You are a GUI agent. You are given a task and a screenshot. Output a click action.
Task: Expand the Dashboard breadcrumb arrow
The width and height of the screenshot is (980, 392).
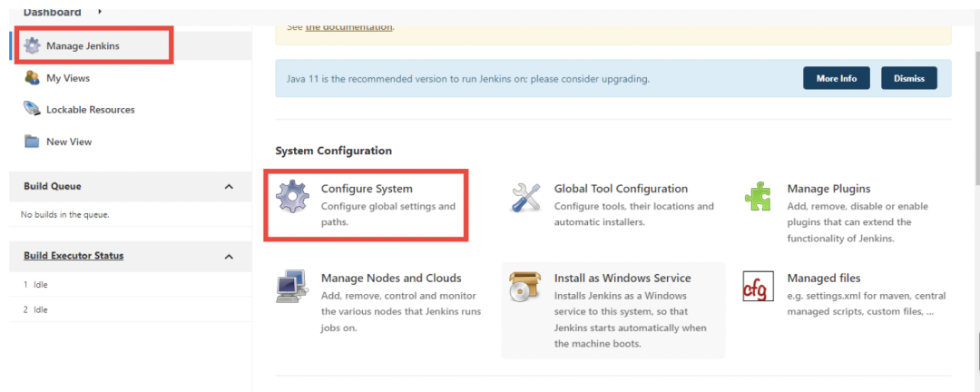(99, 12)
